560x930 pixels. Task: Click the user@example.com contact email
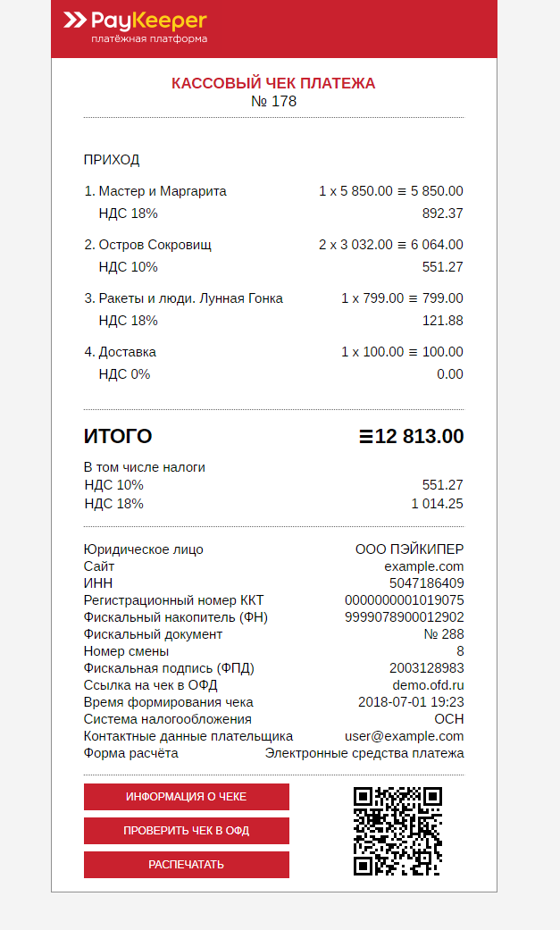(404, 736)
